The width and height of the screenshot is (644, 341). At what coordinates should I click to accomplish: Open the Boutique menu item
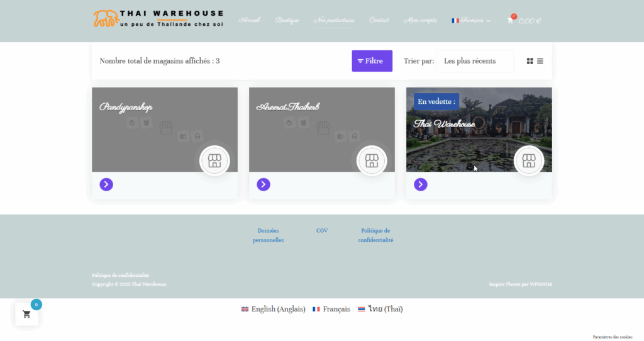coord(287,21)
